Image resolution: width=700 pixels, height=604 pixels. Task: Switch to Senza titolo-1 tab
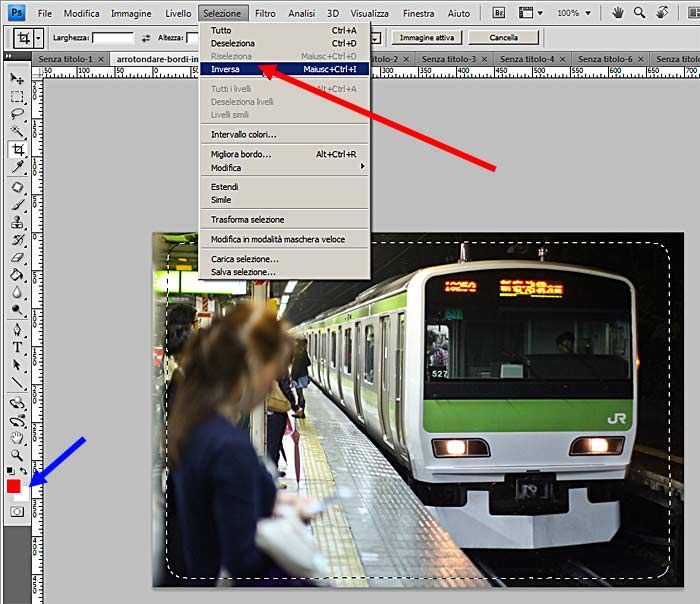[65, 59]
